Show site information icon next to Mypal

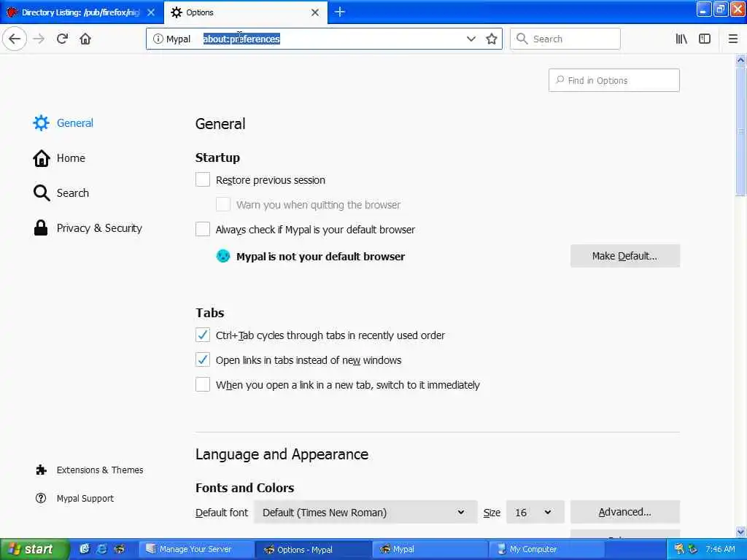coord(158,39)
